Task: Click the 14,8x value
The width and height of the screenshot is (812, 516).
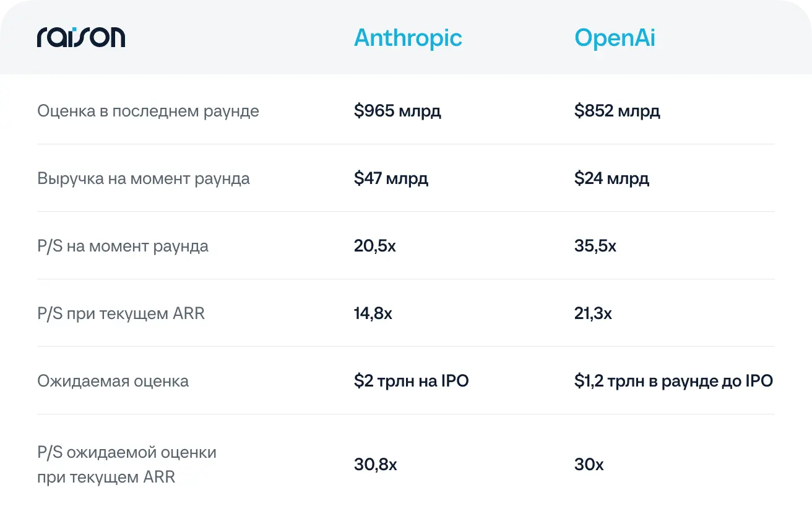Action: pos(373,314)
